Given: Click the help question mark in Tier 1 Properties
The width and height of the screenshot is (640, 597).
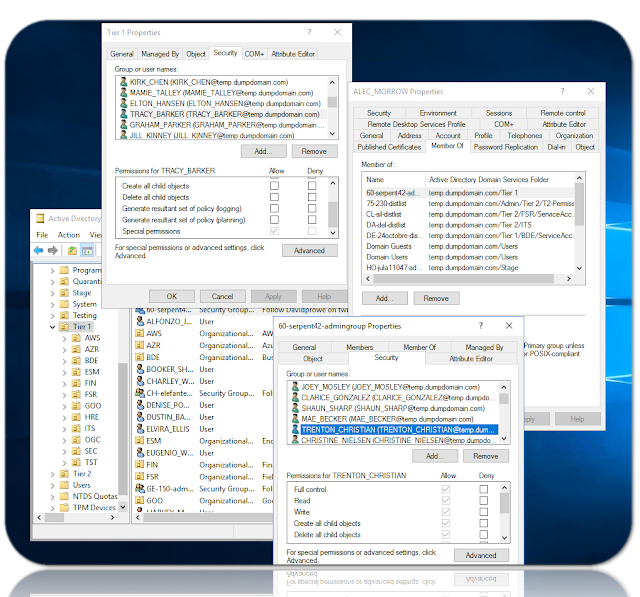Looking at the screenshot, I should tap(309, 32).
